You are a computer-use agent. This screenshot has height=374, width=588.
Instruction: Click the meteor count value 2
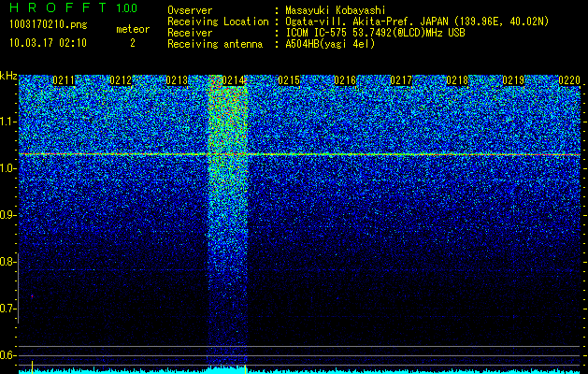coord(133,43)
